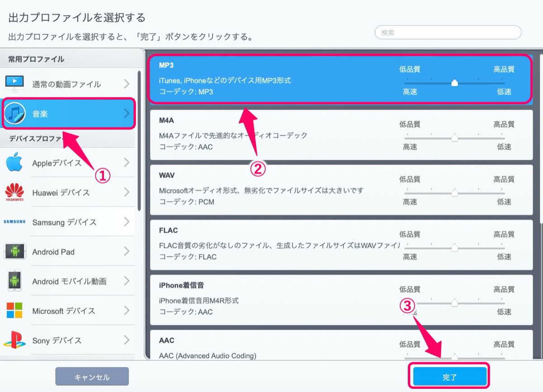Expand Samsung デバイス chevron

tap(127, 222)
